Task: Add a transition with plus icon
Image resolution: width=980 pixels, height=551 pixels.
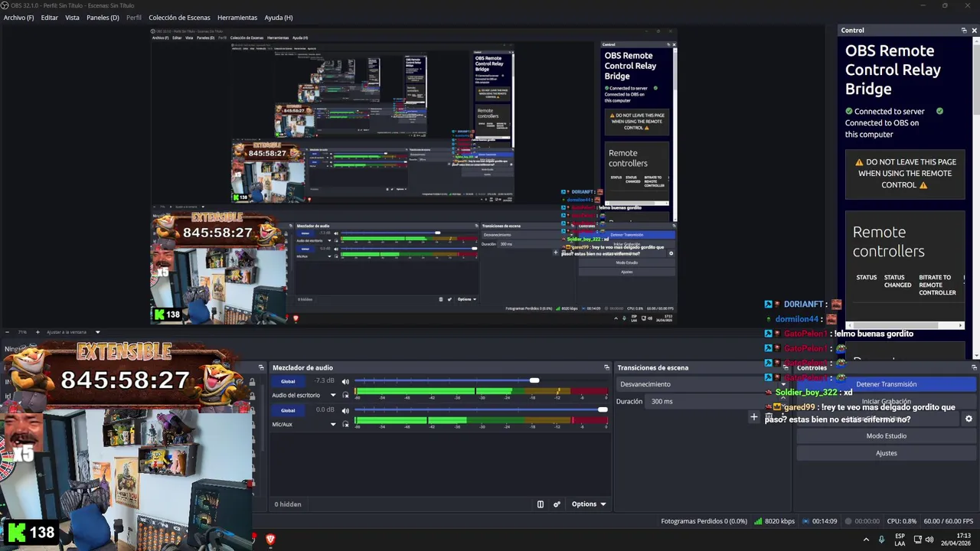Action: 753,417
